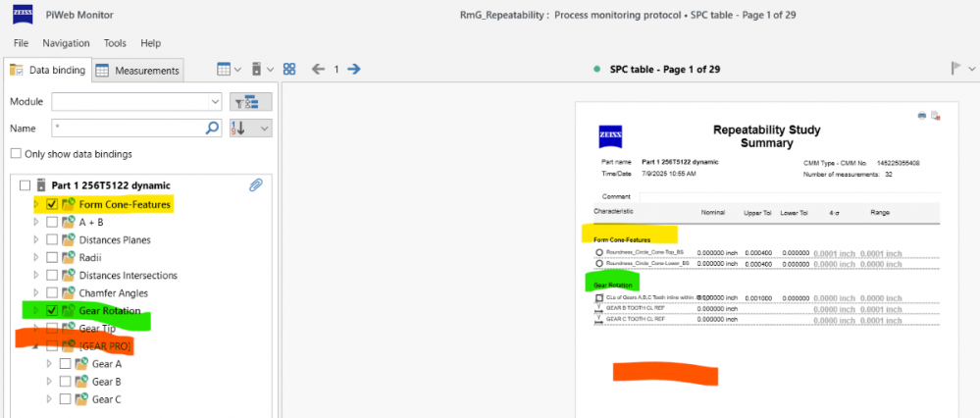Click the PDF export icon in the report
This screenshot has width=980, height=418.
[x=935, y=115]
